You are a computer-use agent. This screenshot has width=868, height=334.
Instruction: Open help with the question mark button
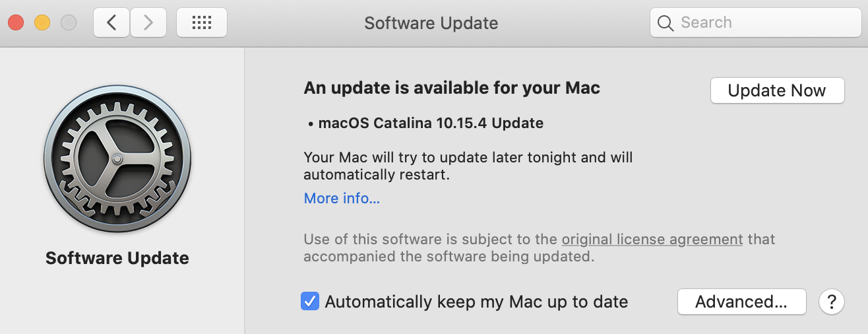pos(832,302)
